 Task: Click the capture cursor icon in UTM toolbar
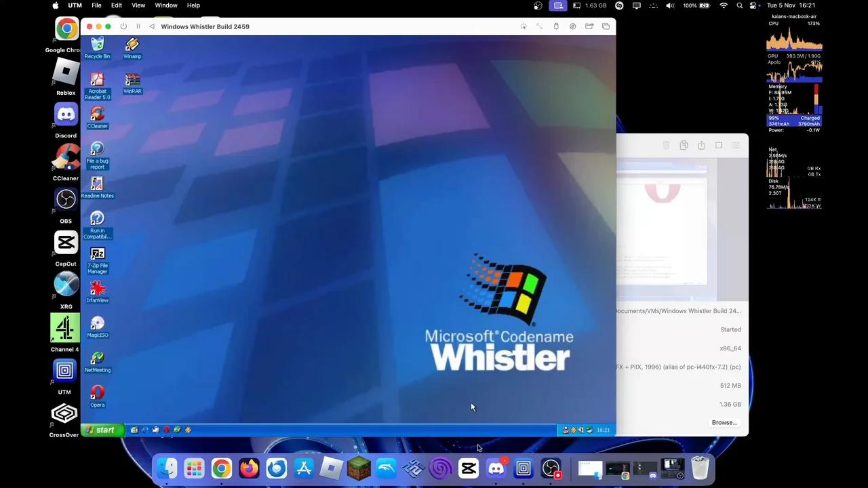[524, 26]
